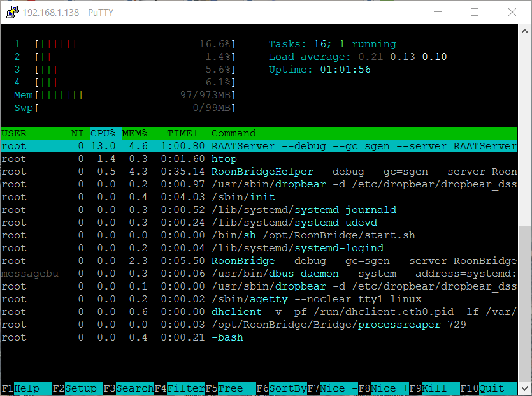Select the RoonBridgeHelper process row
This screenshot has height=396, width=532.
coord(259,172)
